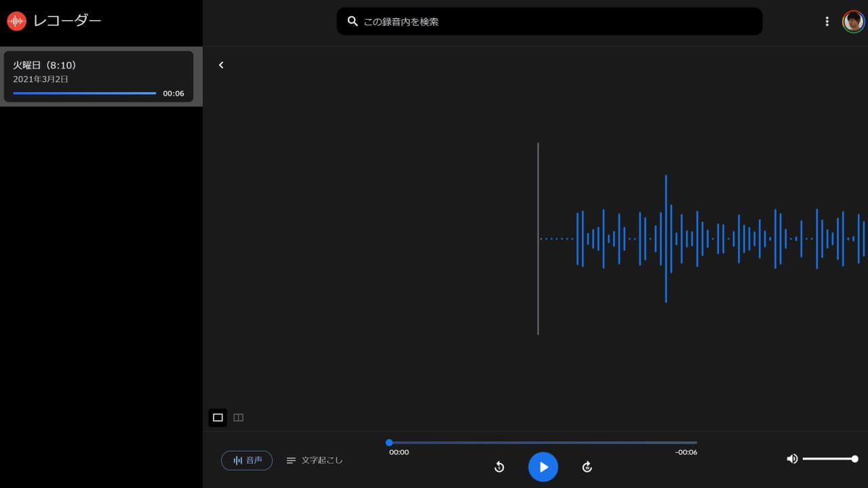Click the 00:00 timestamp label
This screenshot has width=868, height=488.
(399, 452)
